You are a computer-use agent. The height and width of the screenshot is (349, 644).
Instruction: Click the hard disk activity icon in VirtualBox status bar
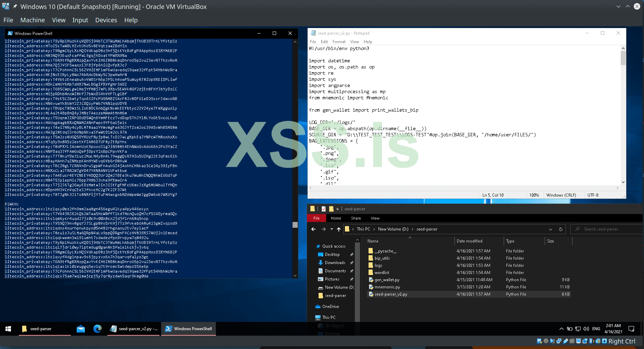[539, 341]
